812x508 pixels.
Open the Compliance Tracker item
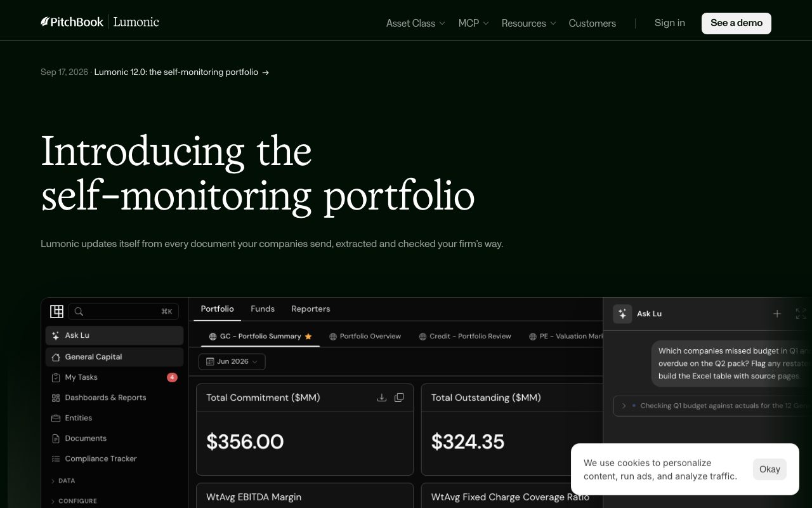(x=114, y=458)
